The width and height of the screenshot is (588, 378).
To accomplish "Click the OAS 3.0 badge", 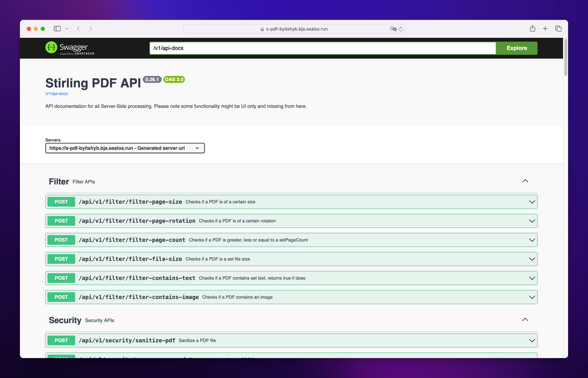I will (x=174, y=80).
